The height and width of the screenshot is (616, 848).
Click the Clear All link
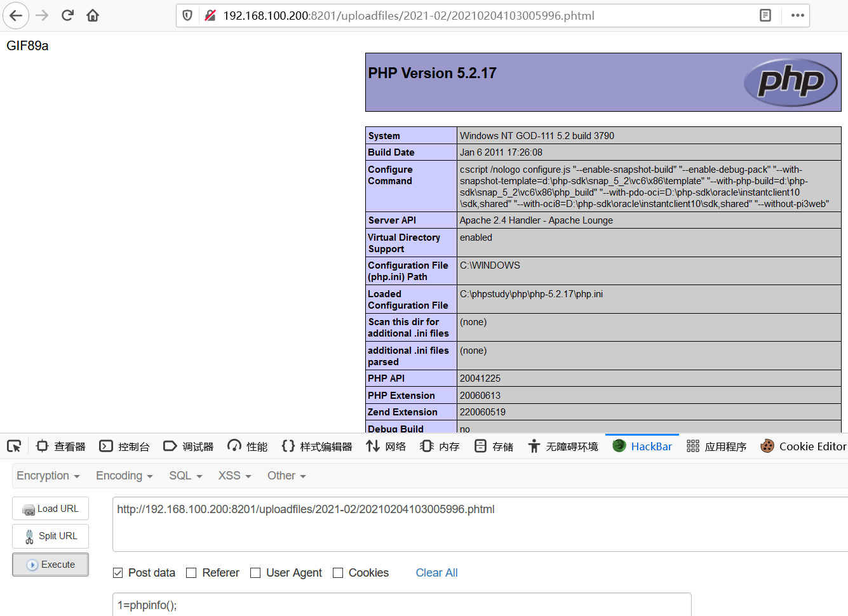click(436, 573)
